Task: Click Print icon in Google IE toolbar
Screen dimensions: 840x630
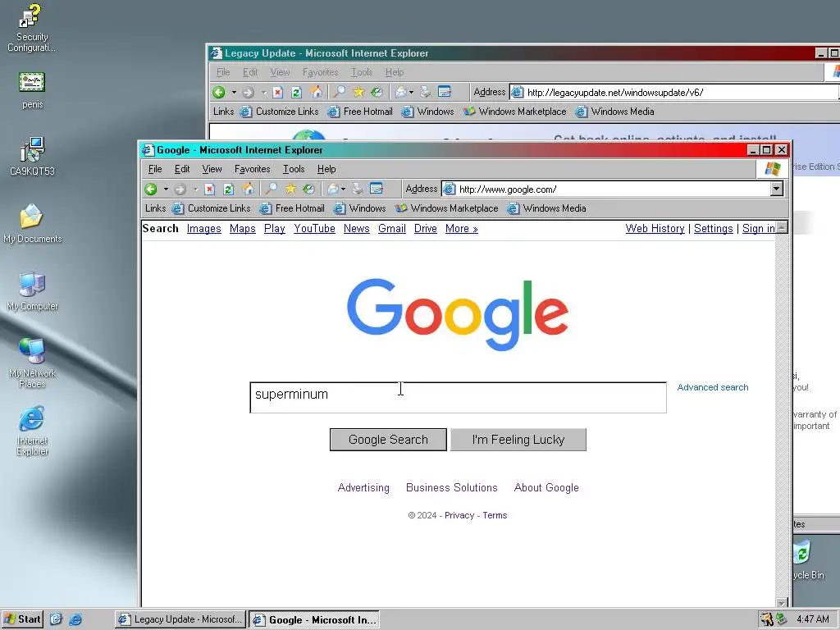Action: (x=358, y=189)
